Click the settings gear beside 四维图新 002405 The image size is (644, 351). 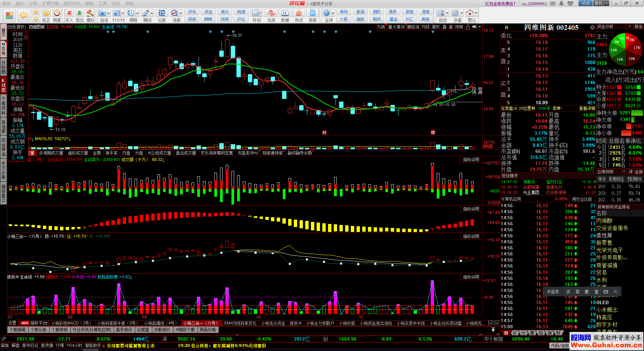click(x=592, y=27)
